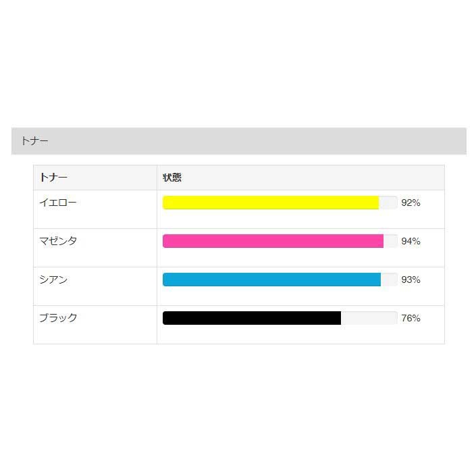Select the シアン row label
The width and height of the screenshot is (476, 476).
pos(53,280)
